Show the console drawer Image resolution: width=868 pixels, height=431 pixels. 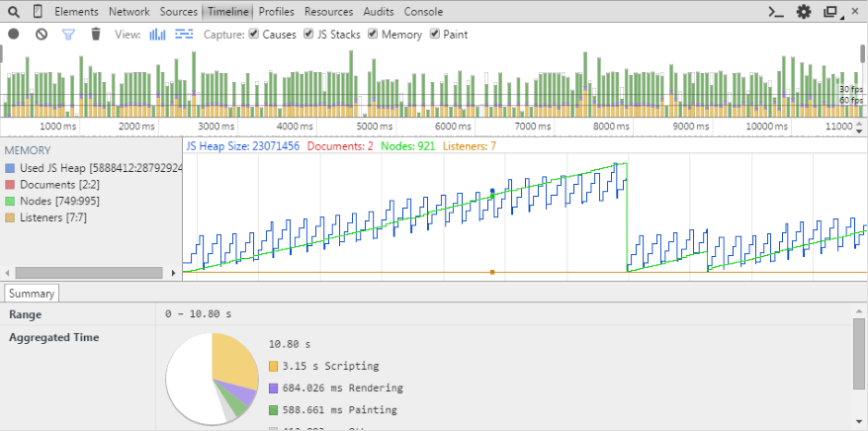tap(777, 12)
